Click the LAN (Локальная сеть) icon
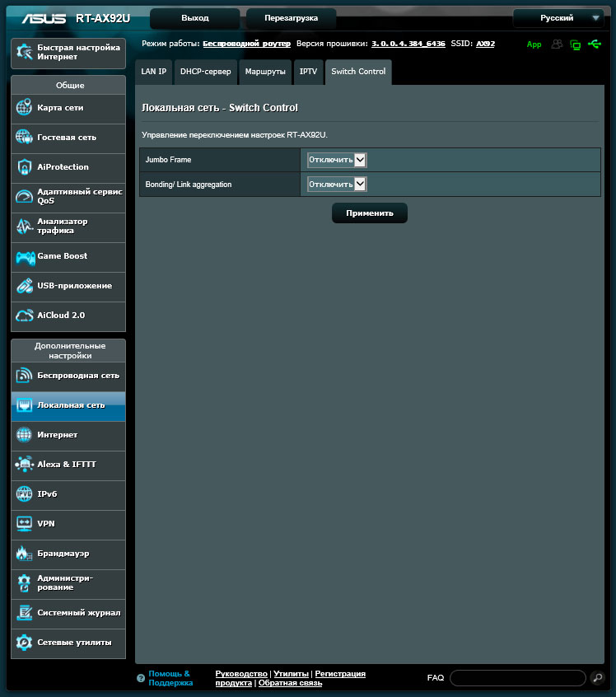This screenshot has height=697, width=616. (24, 405)
